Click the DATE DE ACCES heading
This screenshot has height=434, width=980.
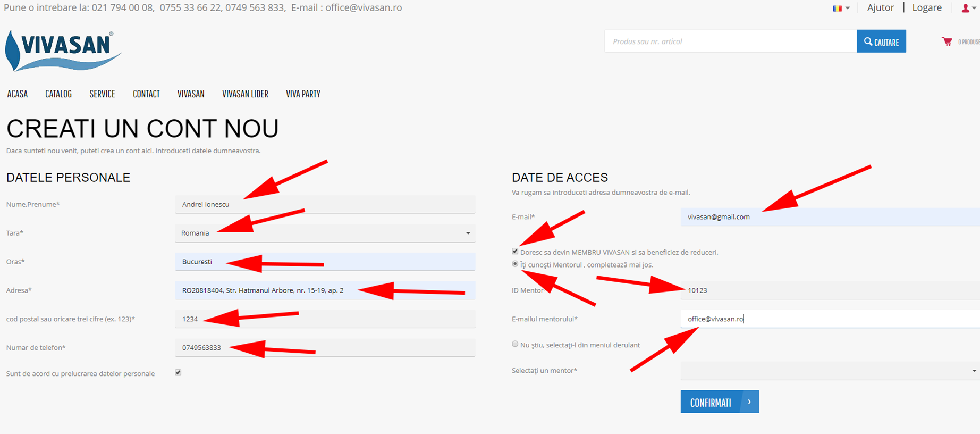tap(560, 178)
